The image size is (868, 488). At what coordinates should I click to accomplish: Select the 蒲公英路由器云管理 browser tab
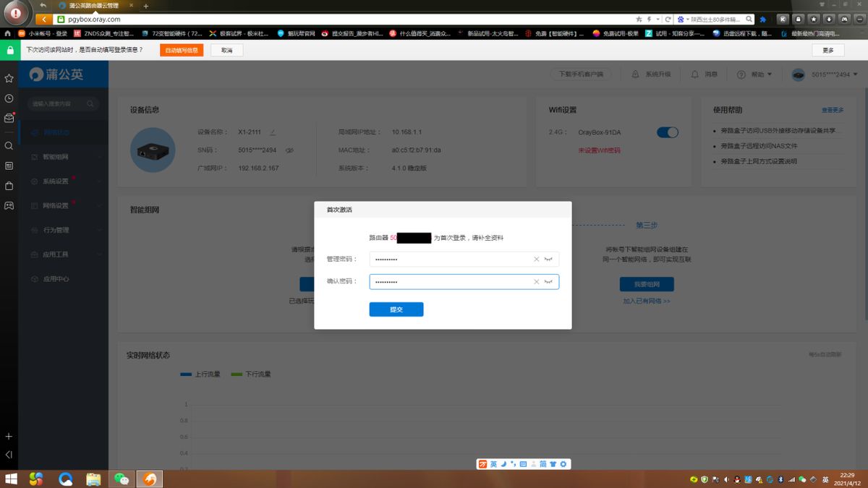click(x=94, y=6)
